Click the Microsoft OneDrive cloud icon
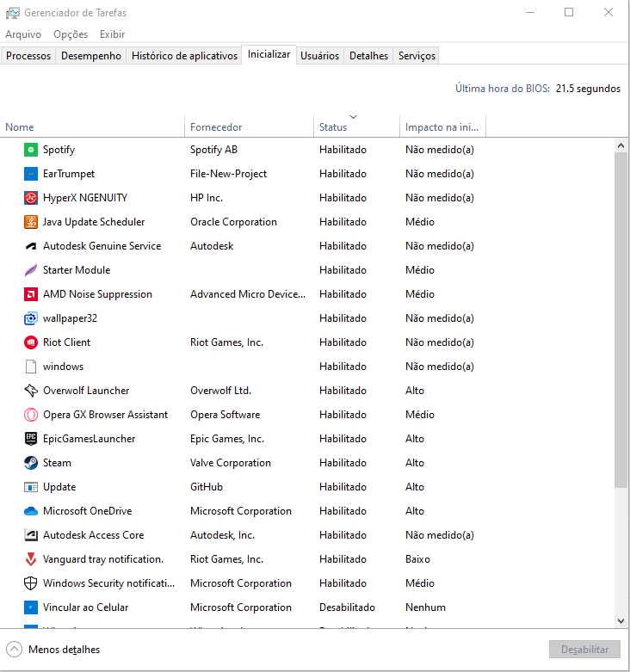The width and height of the screenshot is (630, 672). [31, 511]
